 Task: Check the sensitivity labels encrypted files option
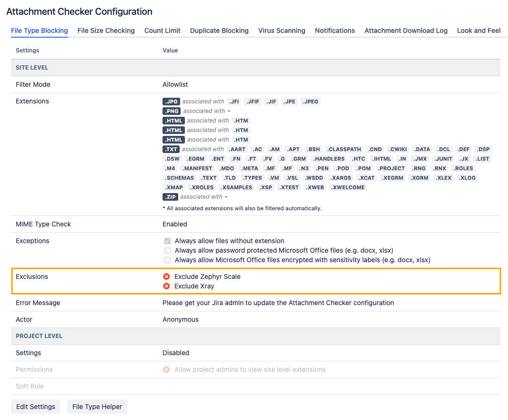[167, 260]
